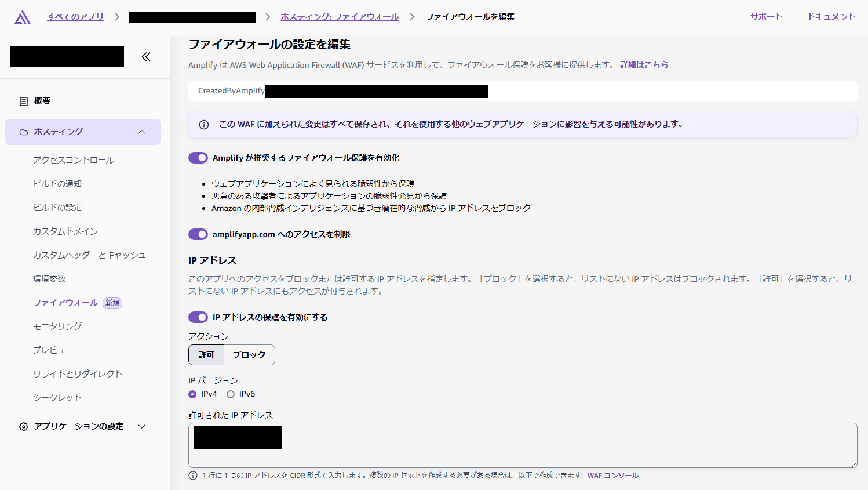Open 概要 via its document icon
The image size is (868, 490).
[23, 101]
